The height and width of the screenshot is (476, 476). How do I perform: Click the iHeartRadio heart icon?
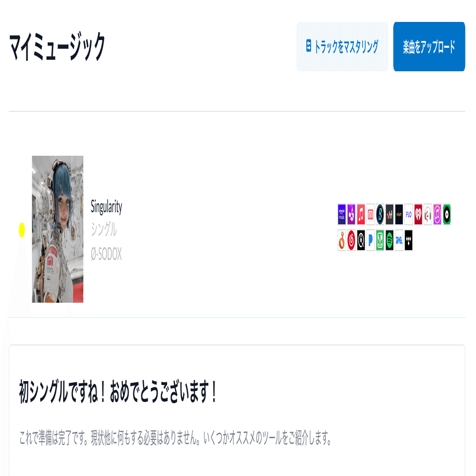click(418, 214)
